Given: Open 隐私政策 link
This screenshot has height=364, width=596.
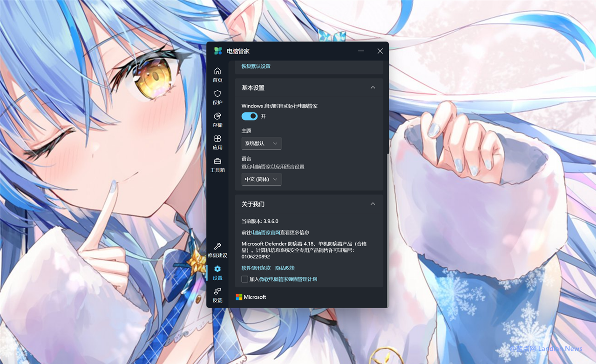Looking at the screenshot, I should tap(285, 268).
